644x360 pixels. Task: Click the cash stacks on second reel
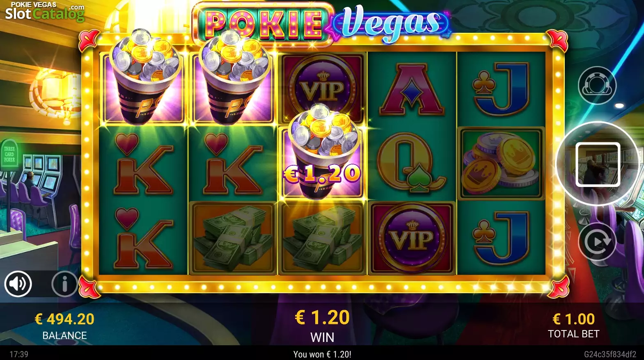click(233, 238)
